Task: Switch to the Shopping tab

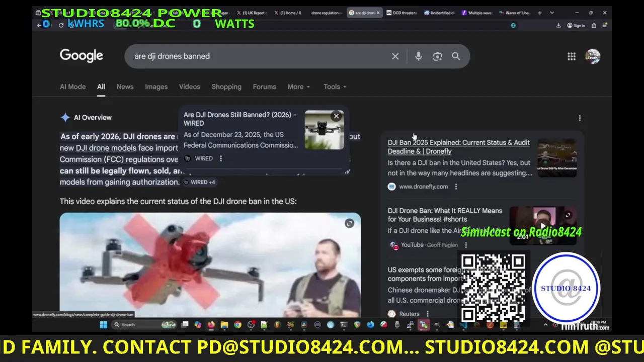Action: [x=226, y=86]
